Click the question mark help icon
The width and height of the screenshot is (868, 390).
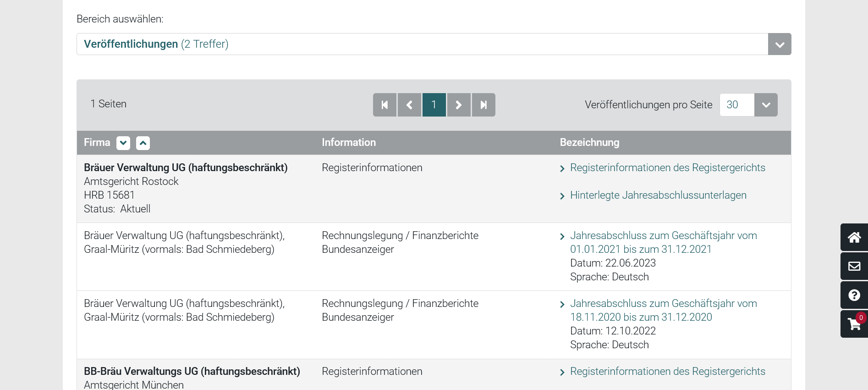[x=854, y=295]
